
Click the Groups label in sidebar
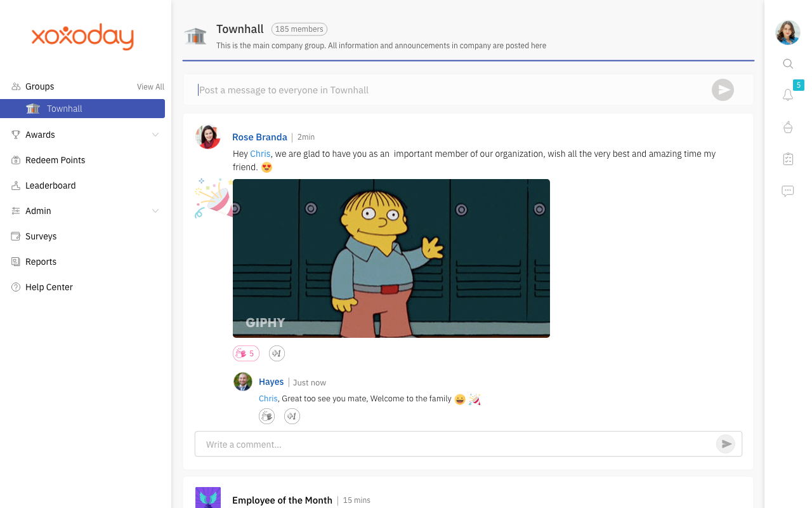(39, 86)
